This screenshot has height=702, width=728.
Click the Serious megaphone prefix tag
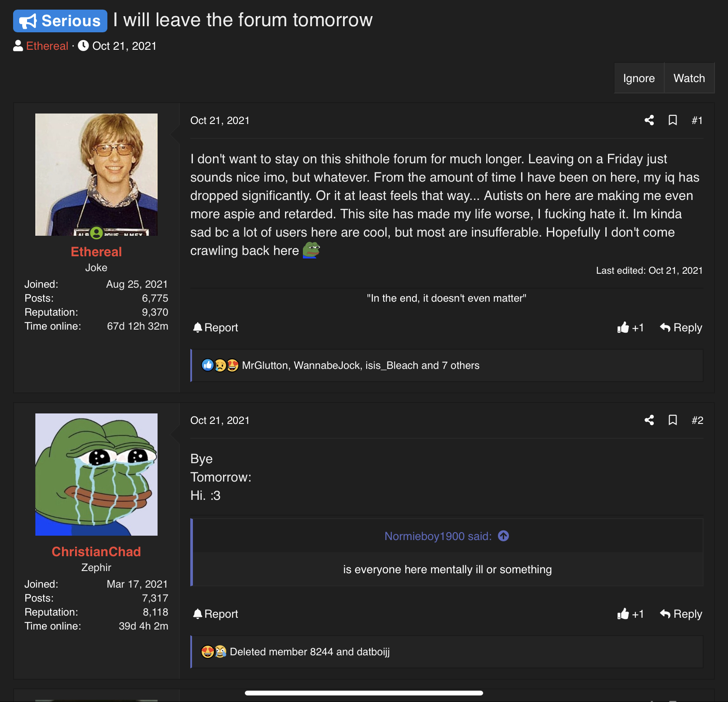point(60,21)
